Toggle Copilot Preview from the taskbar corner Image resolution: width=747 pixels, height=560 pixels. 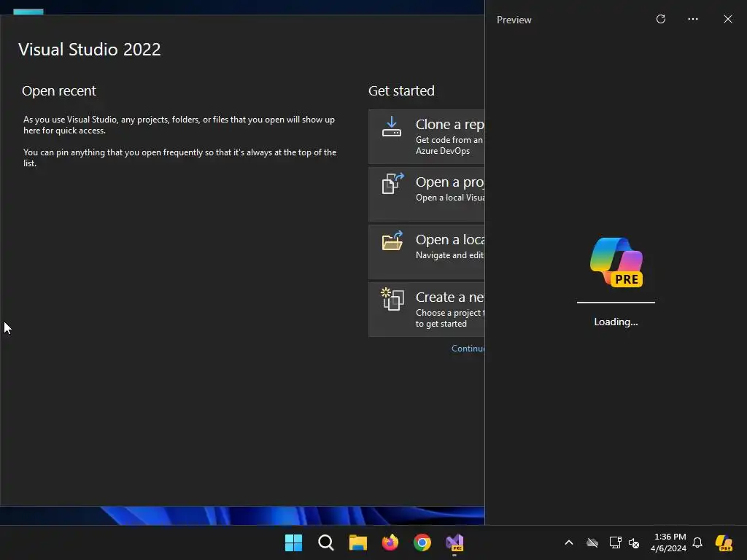[724, 542]
